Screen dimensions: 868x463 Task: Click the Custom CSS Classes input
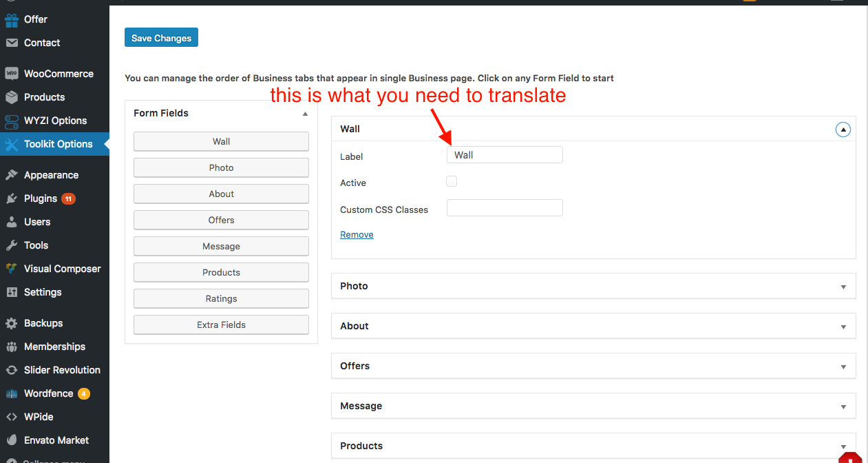coord(505,207)
